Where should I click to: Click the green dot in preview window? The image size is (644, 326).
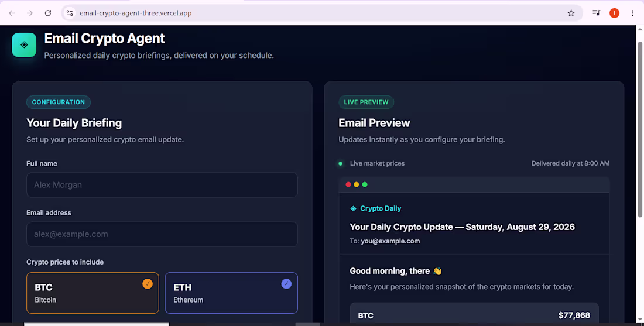click(365, 184)
